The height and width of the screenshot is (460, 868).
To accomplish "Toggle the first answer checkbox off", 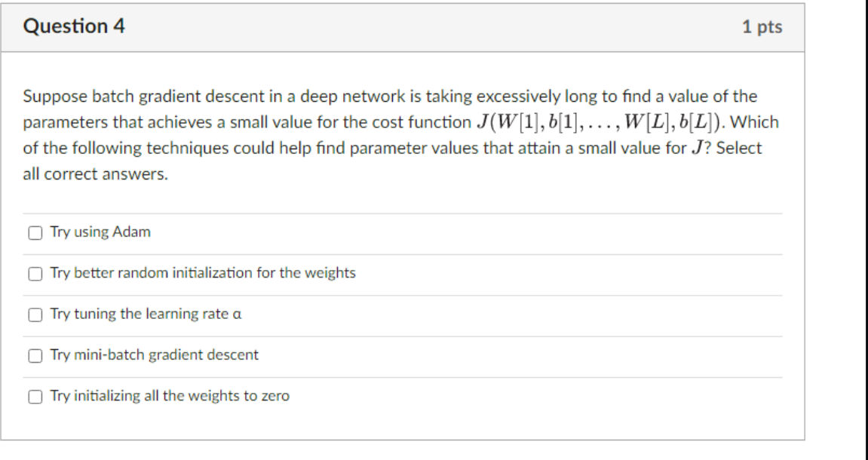I will 34,233.
